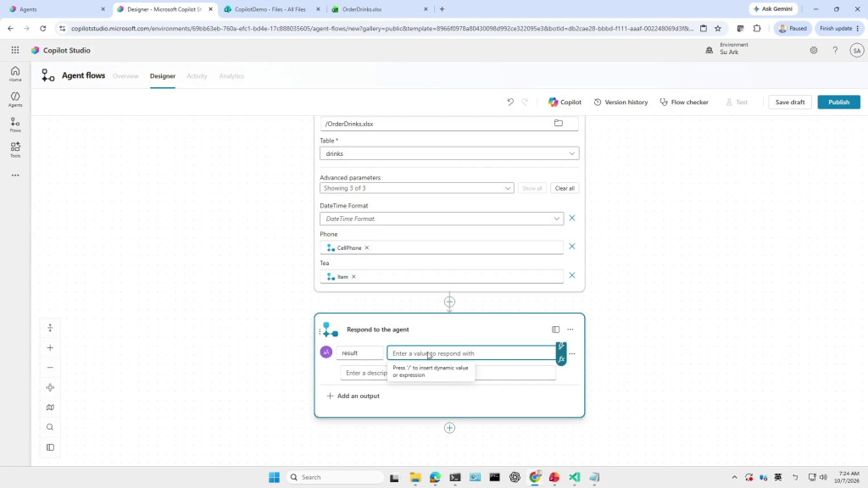Go to Flows in the sidebar

pyautogui.click(x=15, y=125)
